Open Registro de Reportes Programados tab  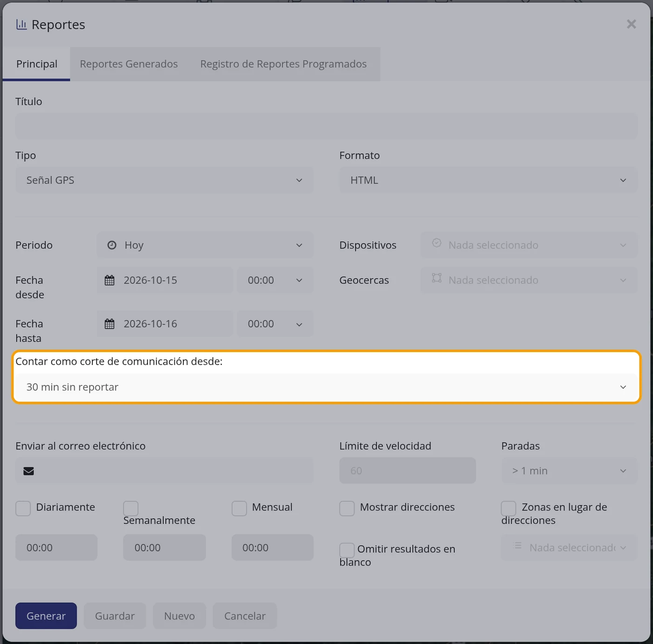[x=284, y=64]
